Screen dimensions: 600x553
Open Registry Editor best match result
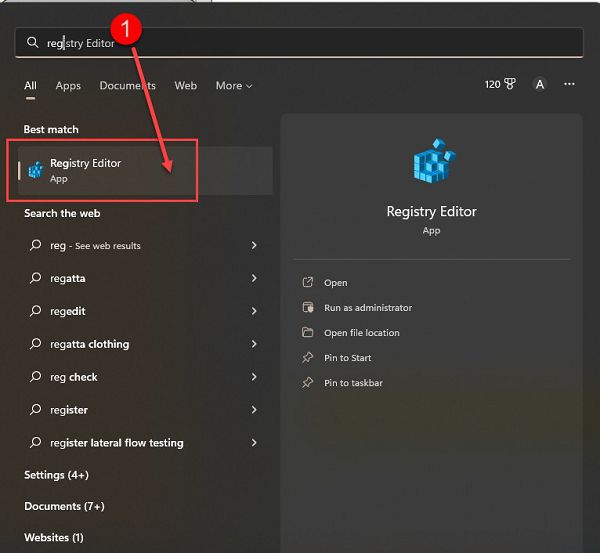point(145,171)
